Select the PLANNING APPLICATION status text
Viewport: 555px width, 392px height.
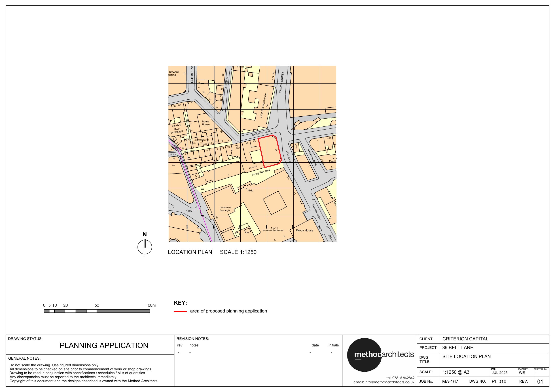pos(104,345)
